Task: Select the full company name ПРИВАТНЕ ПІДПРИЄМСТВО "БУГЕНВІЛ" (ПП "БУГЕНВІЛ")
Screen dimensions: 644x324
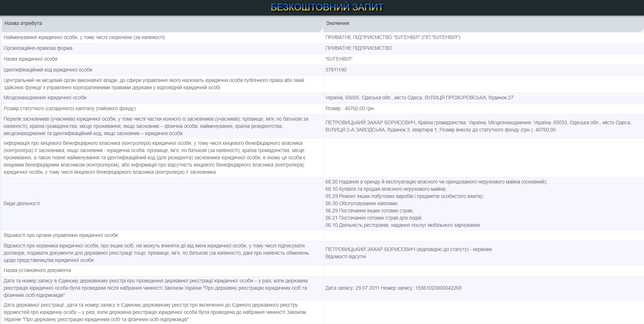Action: [393, 37]
